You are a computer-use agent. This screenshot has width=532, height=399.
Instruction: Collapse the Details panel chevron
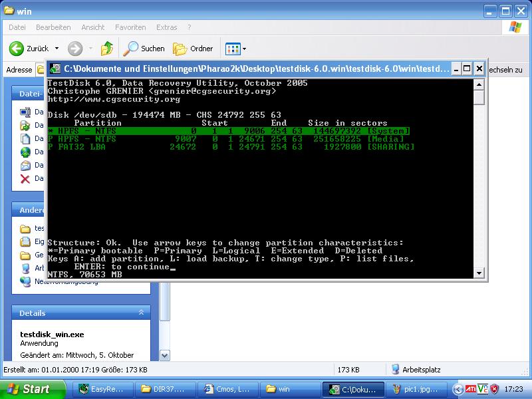pos(141,313)
